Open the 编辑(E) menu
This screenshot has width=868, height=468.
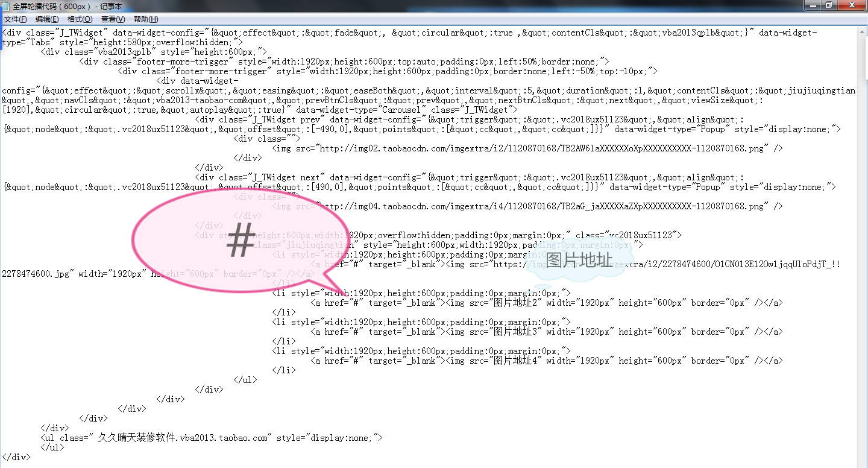47,19
